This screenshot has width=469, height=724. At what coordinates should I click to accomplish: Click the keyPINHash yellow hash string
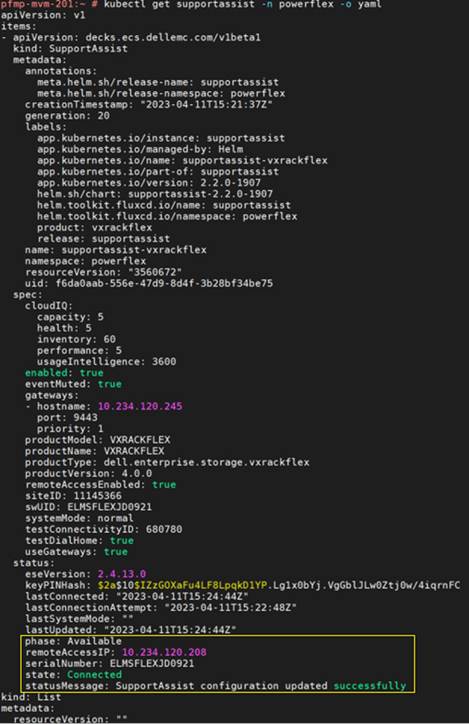coord(182,585)
